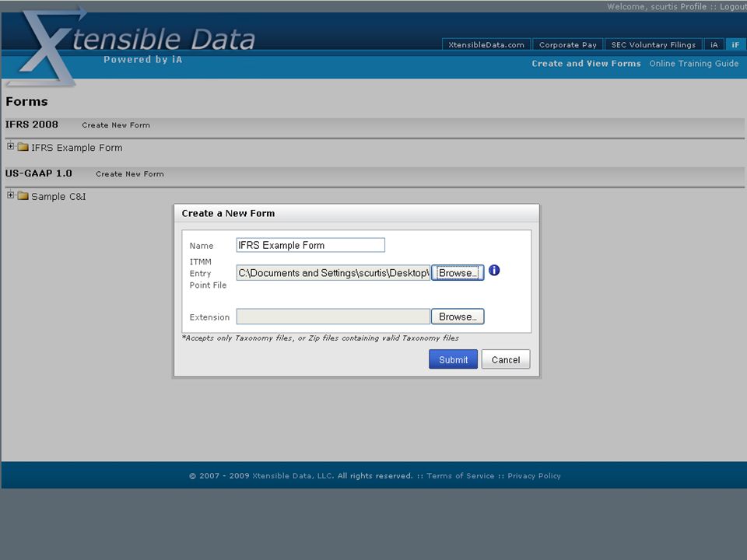Open the Privacy Policy link
Image resolution: width=747 pixels, height=560 pixels.
pyautogui.click(x=534, y=476)
